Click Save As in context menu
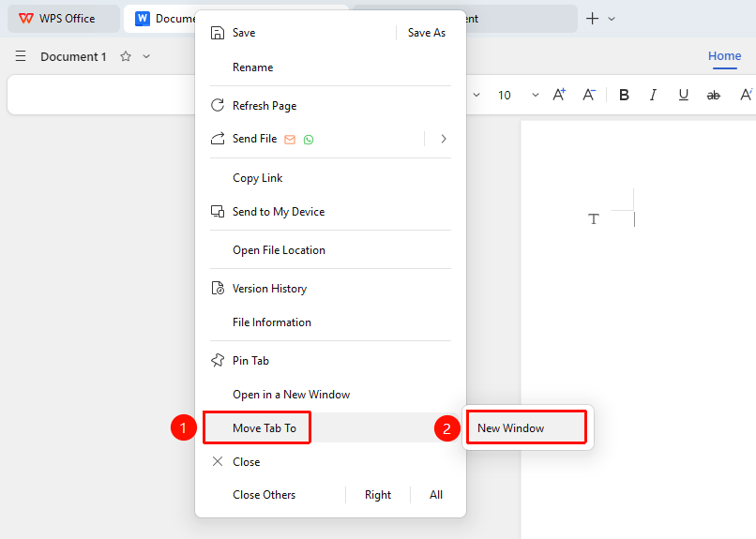 click(427, 33)
